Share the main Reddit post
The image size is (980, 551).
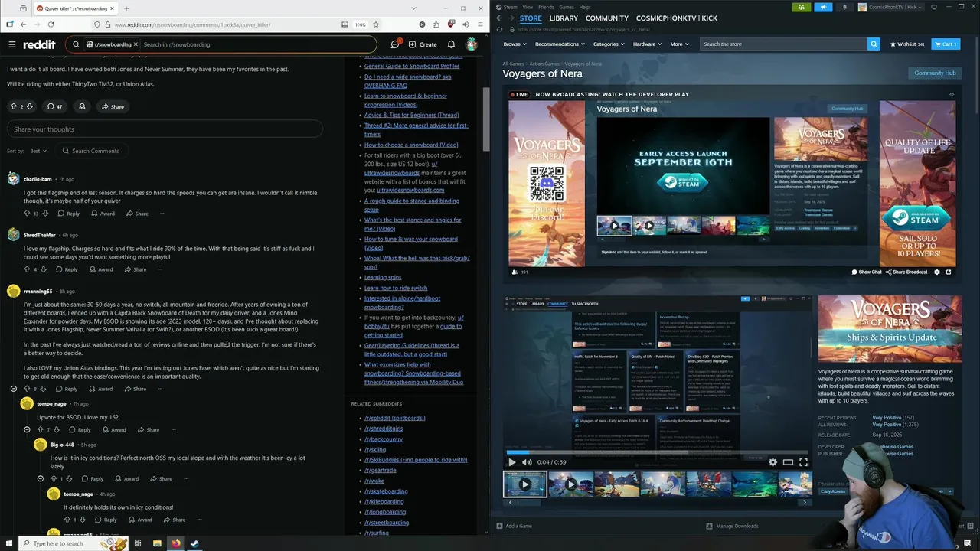[112, 106]
